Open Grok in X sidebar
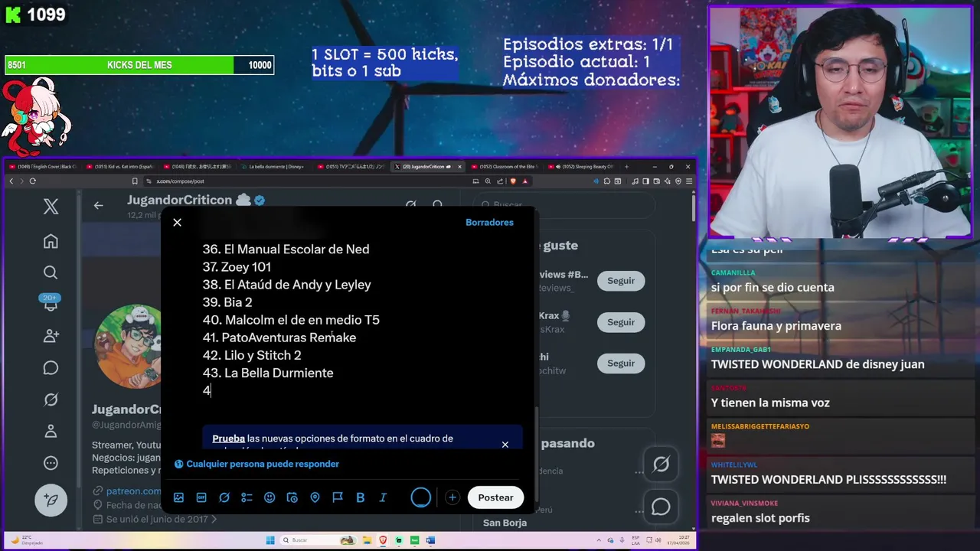Image resolution: width=980 pixels, height=551 pixels. click(51, 399)
